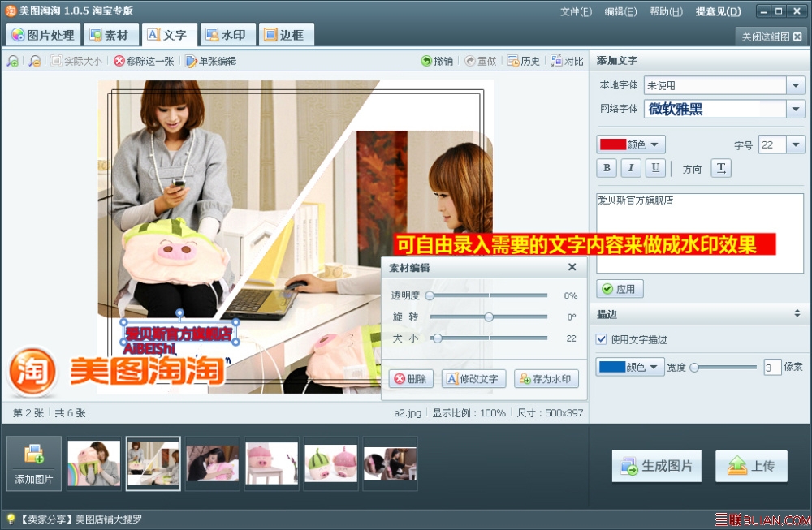Click 移除这一张 to remove this image
Image resolution: width=812 pixels, height=530 pixels.
[144, 61]
